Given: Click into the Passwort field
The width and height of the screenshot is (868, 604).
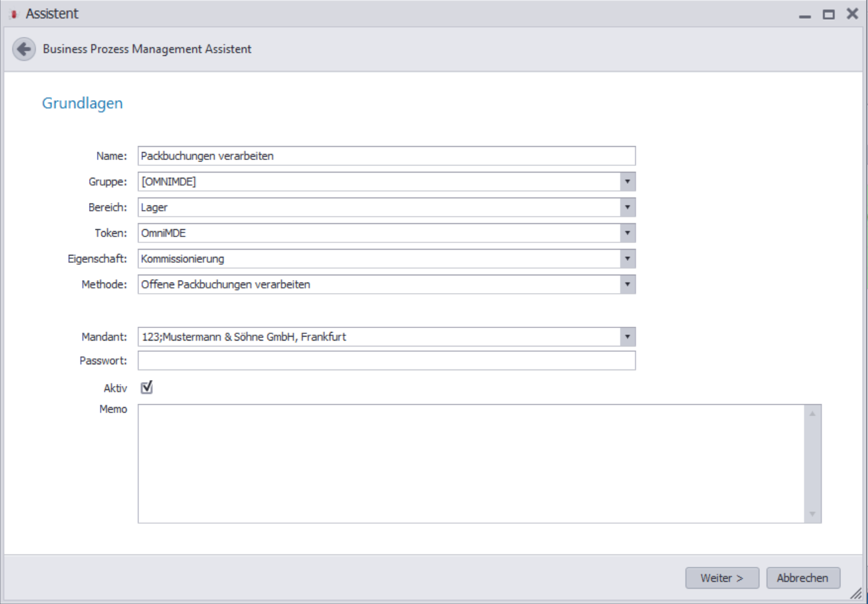Looking at the screenshot, I should pos(387,360).
